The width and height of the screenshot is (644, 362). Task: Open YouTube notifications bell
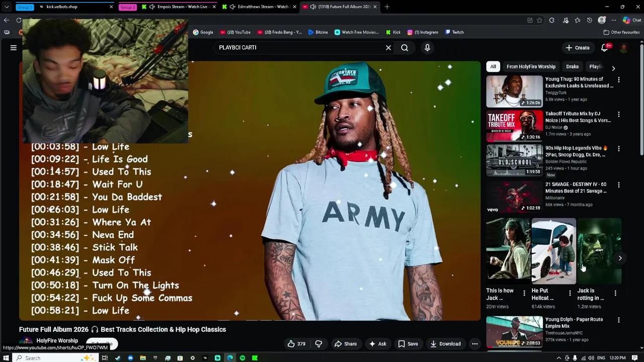coord(605,48)
